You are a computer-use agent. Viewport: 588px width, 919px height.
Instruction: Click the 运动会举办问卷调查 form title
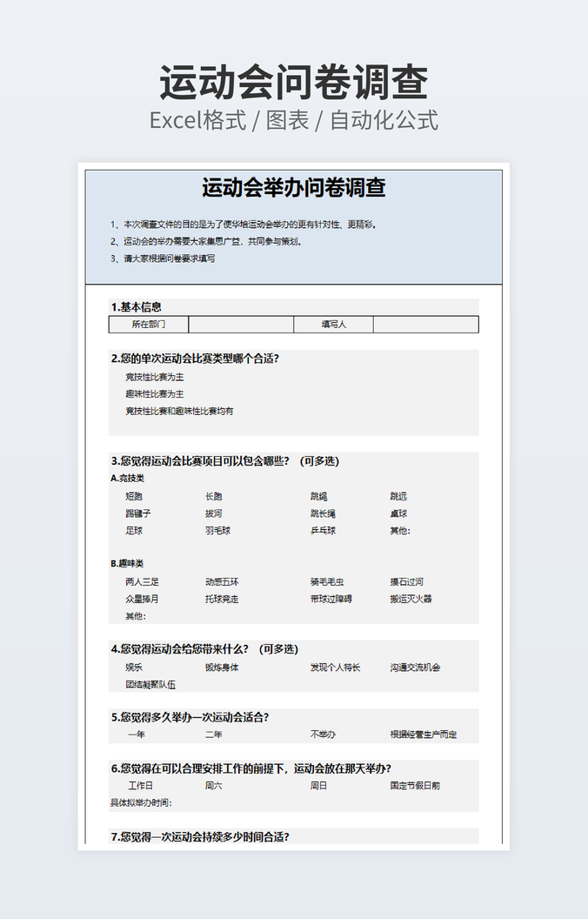coord(294,188)
